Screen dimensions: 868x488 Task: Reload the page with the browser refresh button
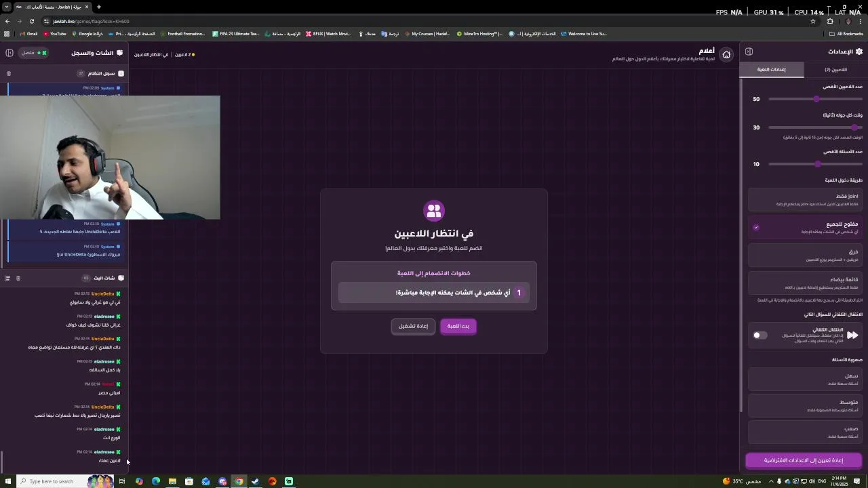[31, 21]
